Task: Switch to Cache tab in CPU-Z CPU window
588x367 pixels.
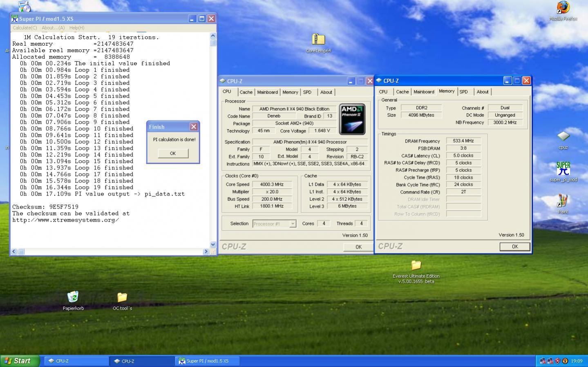Action: 246,92
